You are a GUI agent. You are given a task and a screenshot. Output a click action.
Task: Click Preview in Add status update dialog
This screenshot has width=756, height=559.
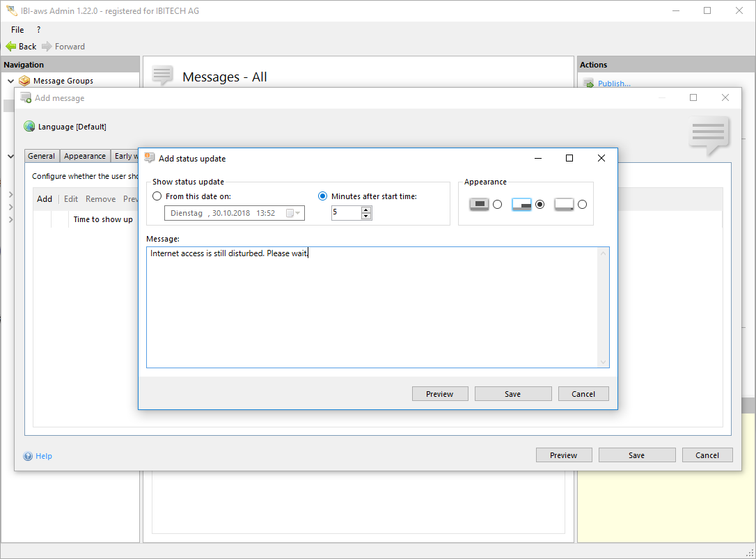439,394
